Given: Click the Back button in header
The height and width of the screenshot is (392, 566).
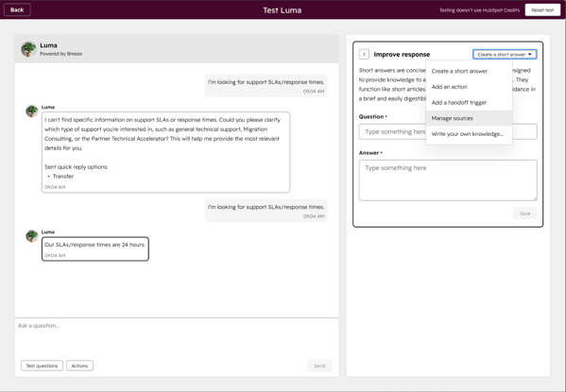Looking at the screenshot, I should pyautogui.click(x=17, y=9).
